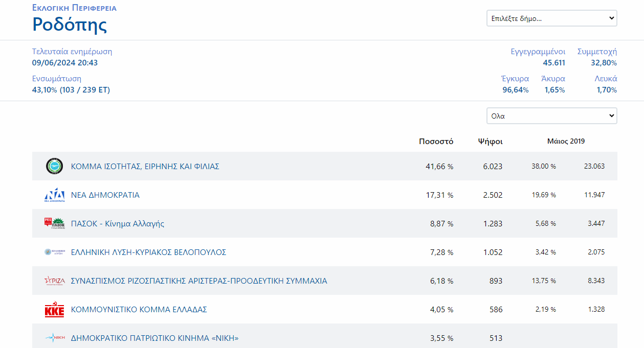Open ΚΟΜΜΑ ΙΣΟΤΗΤΑΣ, ΕΙΡΗΝΗΣ ΚΑΙ ΦΙΛΙΑΣ link
644x348 pixels.
145,166
